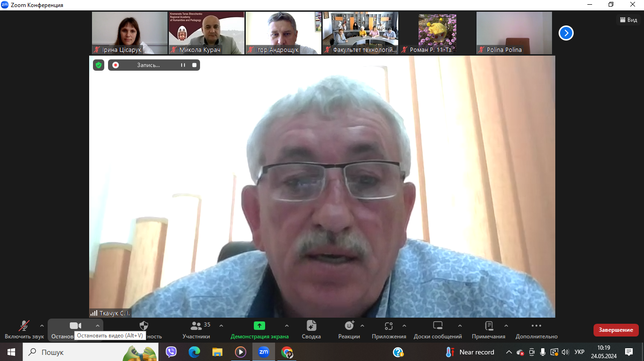Open the Реакции reactions menu
This screenshot has height=361, width=644.
click(349, 329)
